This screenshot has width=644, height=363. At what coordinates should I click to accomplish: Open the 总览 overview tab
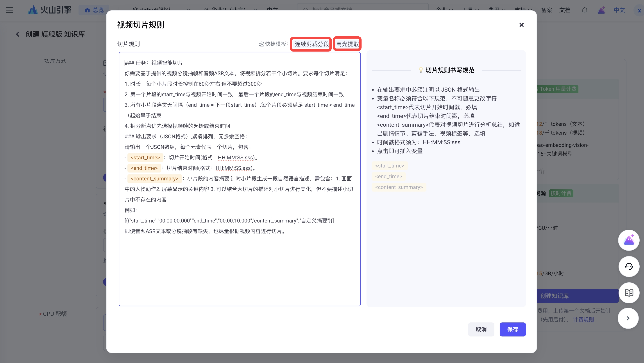tap(94, 10)
